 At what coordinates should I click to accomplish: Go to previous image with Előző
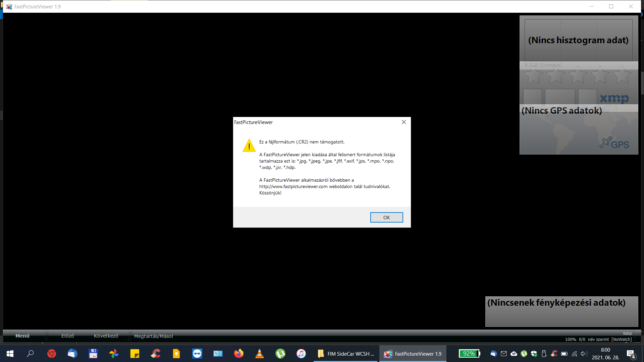(x=67, y=336)
